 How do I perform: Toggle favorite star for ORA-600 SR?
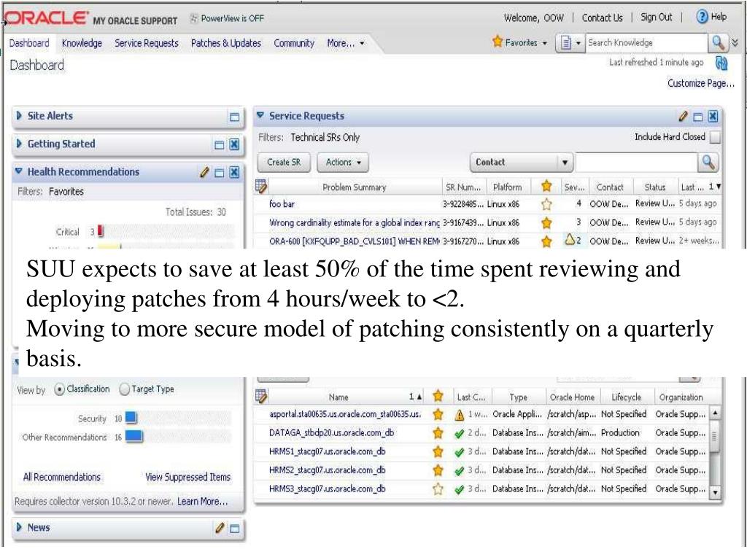tap(546, 241)
